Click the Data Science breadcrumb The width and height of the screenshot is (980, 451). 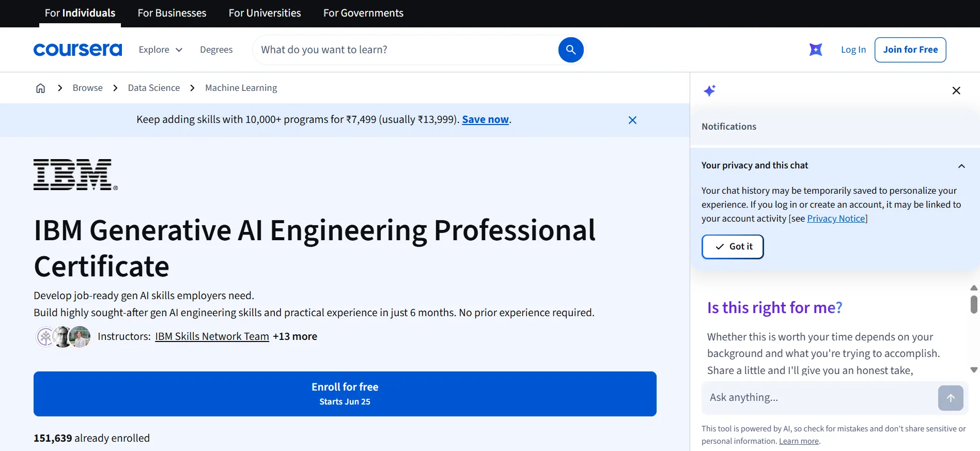click(x=154, y=88)
